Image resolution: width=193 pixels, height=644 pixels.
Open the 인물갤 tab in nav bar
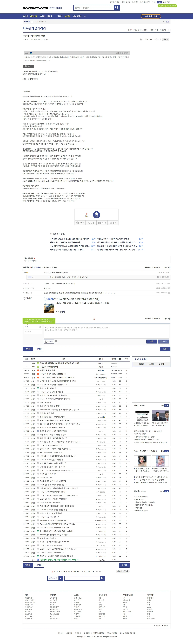(x=50, y=16)
